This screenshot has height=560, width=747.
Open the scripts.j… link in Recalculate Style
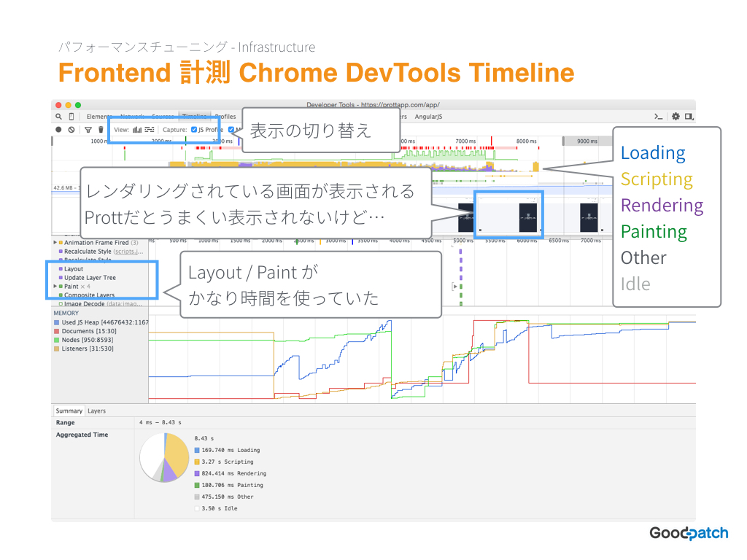tap(128, 252)
